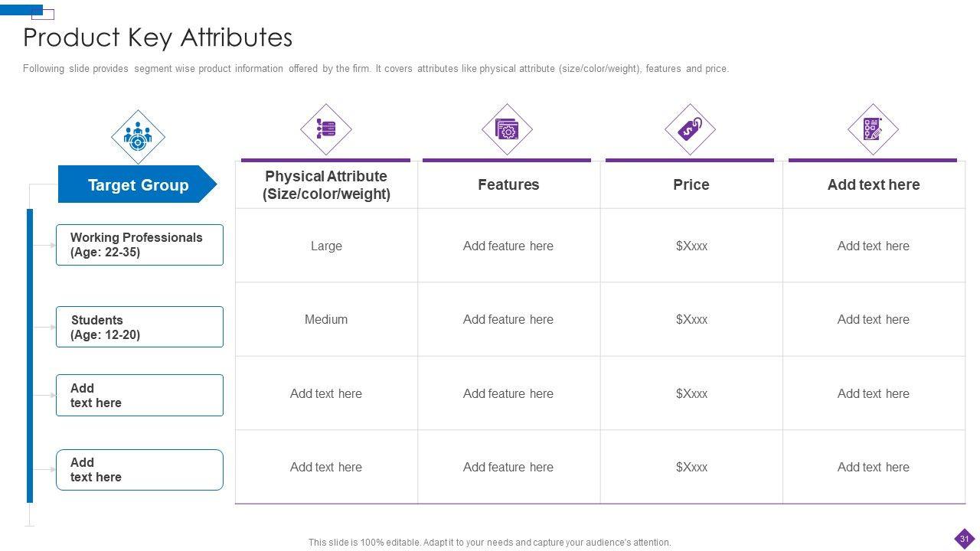980x551 pixels.
Task: Click the Working Professionals price cell
Action: coord(691,246)
